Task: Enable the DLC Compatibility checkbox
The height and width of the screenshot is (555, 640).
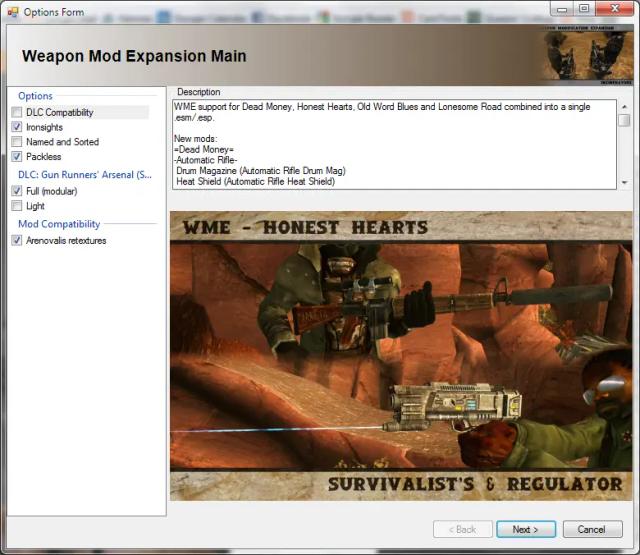Action: [x=17, y=112]
